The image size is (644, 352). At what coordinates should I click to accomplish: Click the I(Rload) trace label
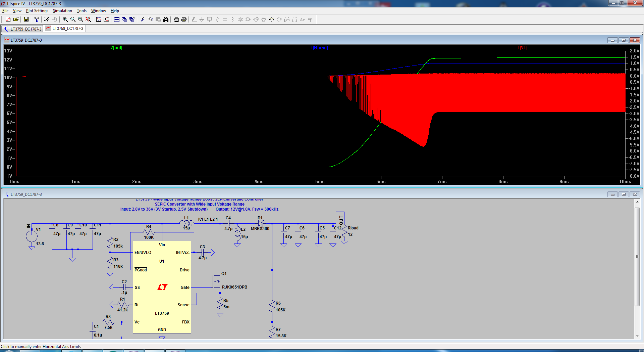(x=320, y=48)
